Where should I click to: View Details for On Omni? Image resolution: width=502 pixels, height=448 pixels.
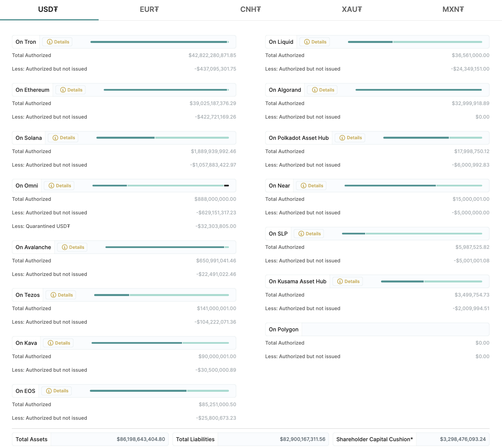[x=59, y=186]
